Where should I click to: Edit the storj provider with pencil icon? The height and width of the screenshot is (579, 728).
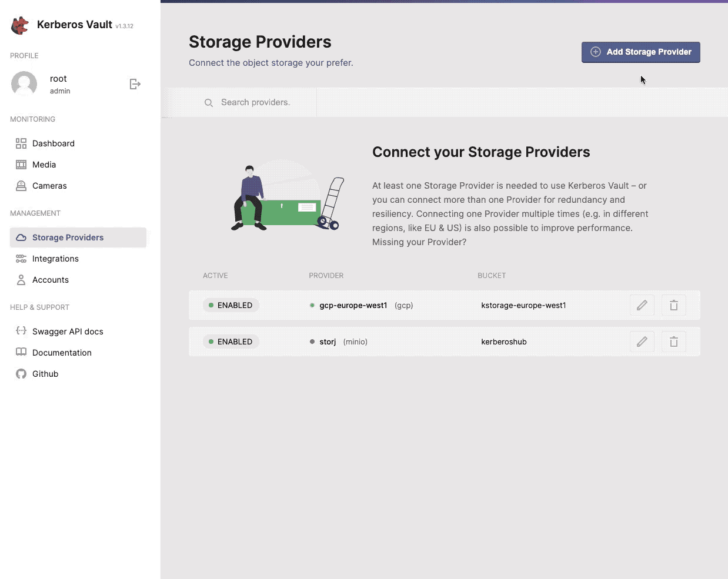(x=642, y=341)
